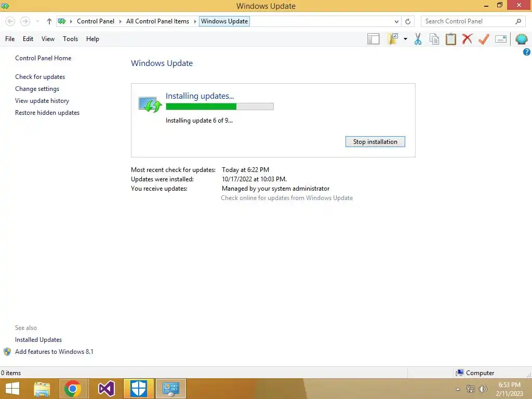Open the Windows Start button
The width and height of the screenshot is (532, 399).
(x=12, y=389)
